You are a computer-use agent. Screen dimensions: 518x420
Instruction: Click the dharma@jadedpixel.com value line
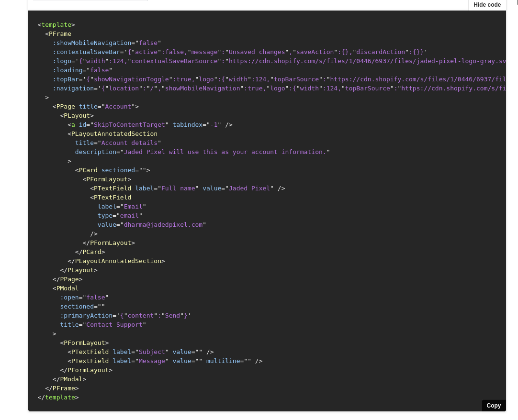[x=152, y=224]
